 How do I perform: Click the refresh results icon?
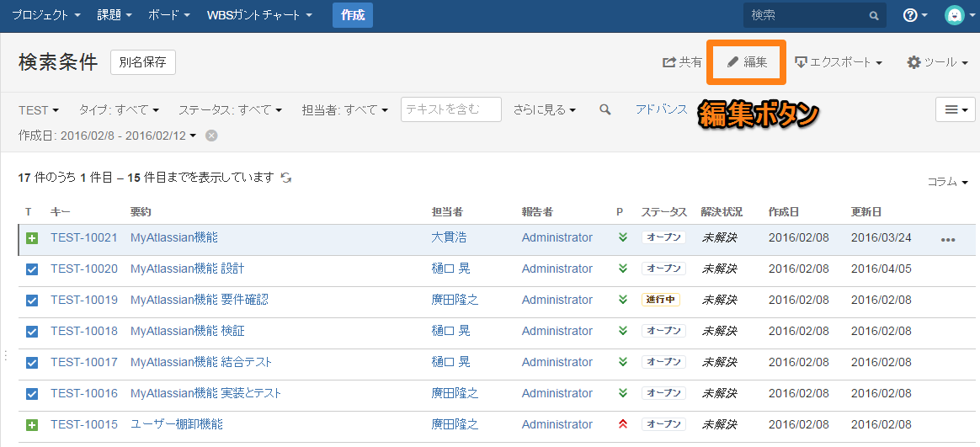pos(286,178)
